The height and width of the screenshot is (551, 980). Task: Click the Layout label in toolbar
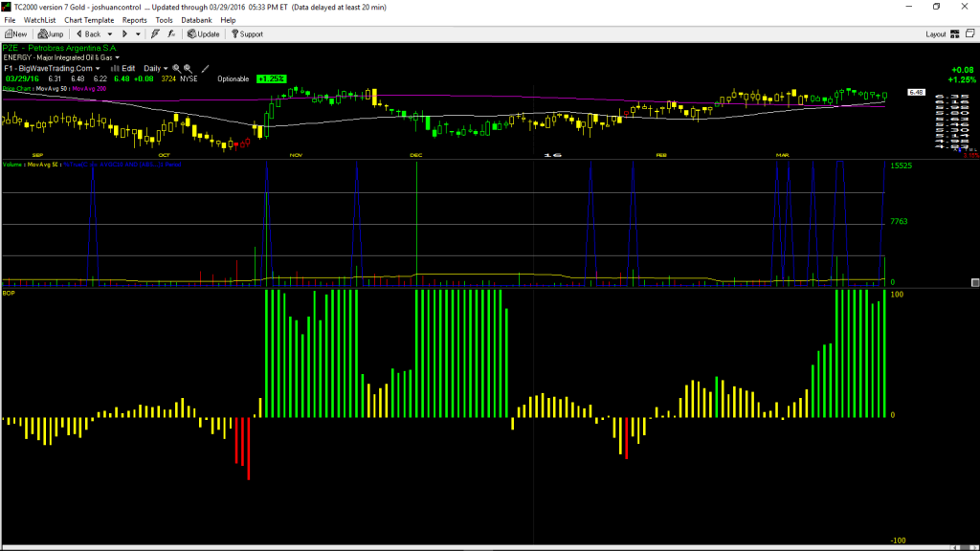point(936,34)
